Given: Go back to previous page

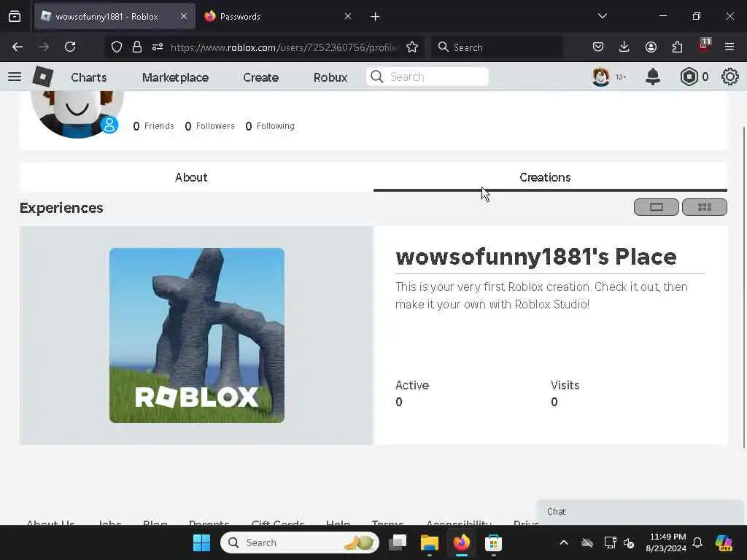Looking at the screenshot, I should point(18,47).
